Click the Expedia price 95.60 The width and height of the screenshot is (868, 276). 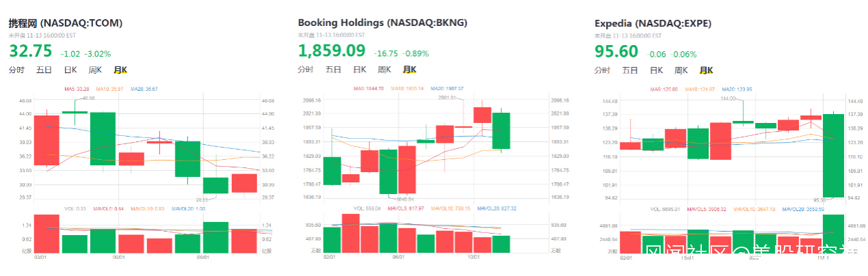(616, 51)
